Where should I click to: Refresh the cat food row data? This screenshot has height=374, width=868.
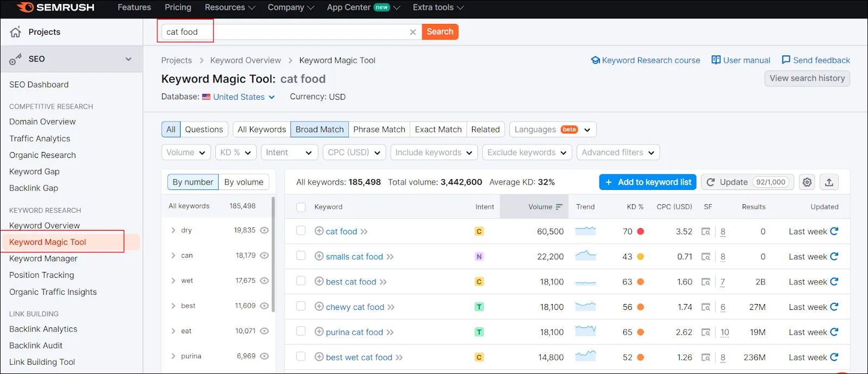click(x=834, y=231)
